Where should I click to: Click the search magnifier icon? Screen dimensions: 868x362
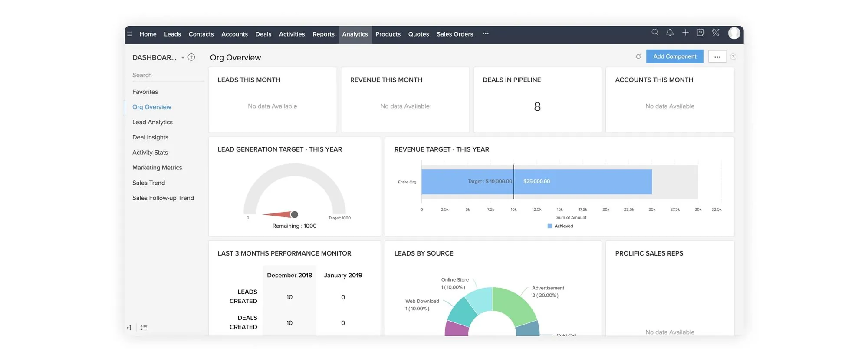655,33
